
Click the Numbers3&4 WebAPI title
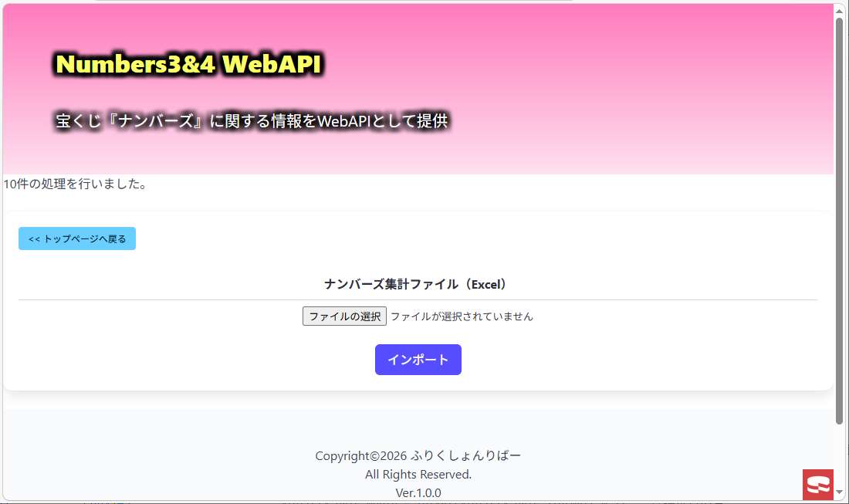click(189, 63)
